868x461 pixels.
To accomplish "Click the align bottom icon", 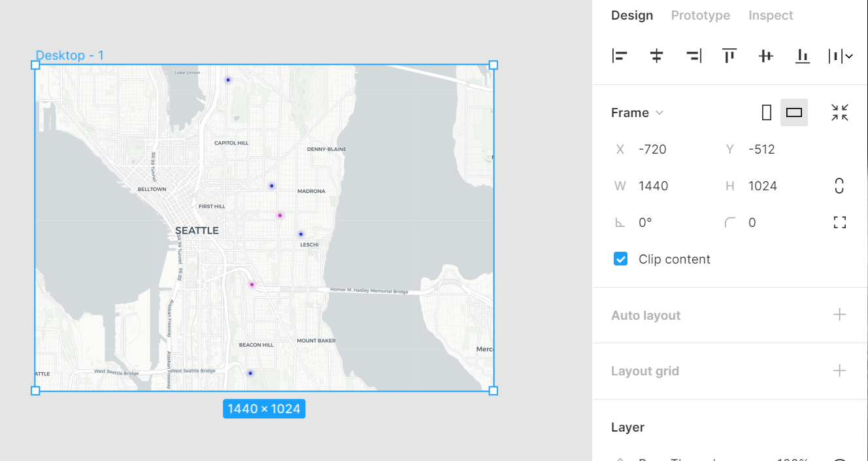I will pos(803,56).
